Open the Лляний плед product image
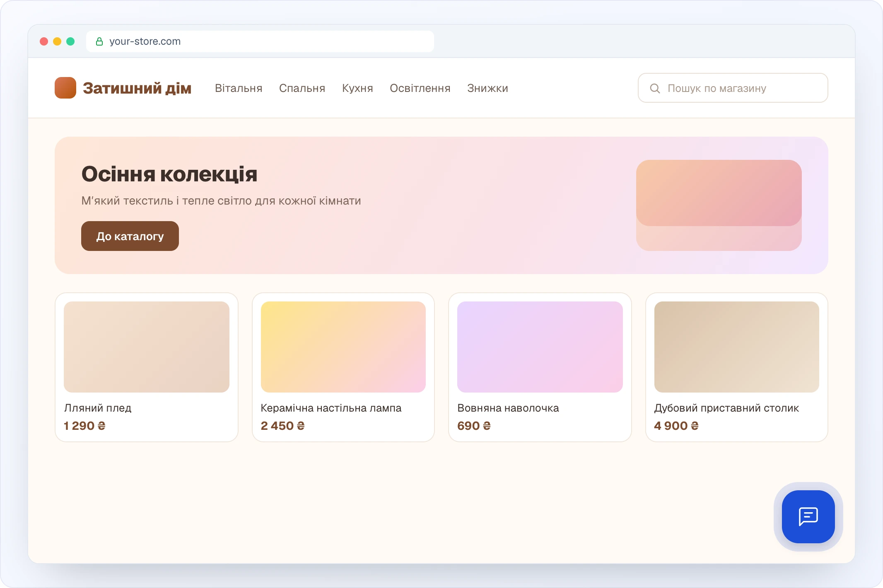This screenshot has width=883, height=588. tap(147, 347)
